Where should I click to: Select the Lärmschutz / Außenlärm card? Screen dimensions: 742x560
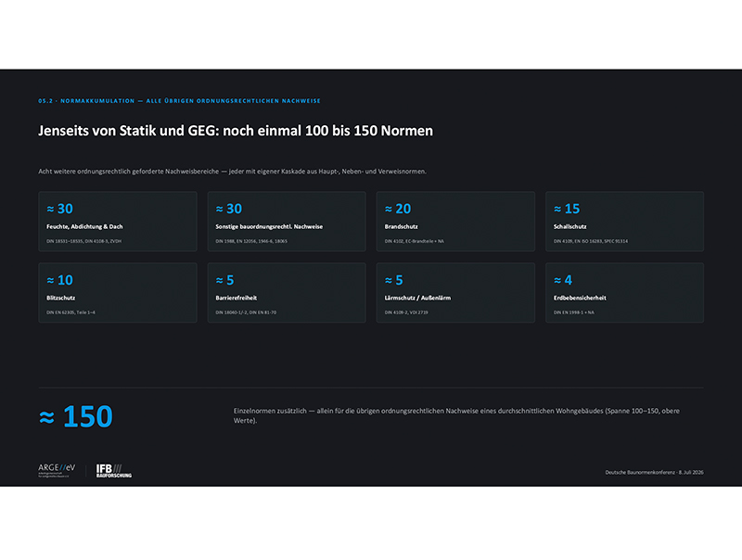[455, 293]
